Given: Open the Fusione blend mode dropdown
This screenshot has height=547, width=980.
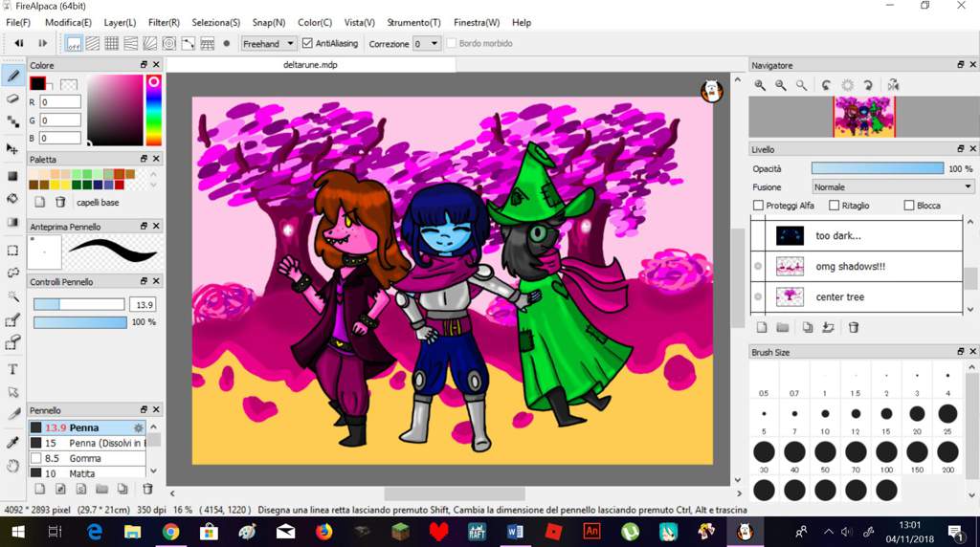Looking at the screenshot, I should (x=893, y=186).
